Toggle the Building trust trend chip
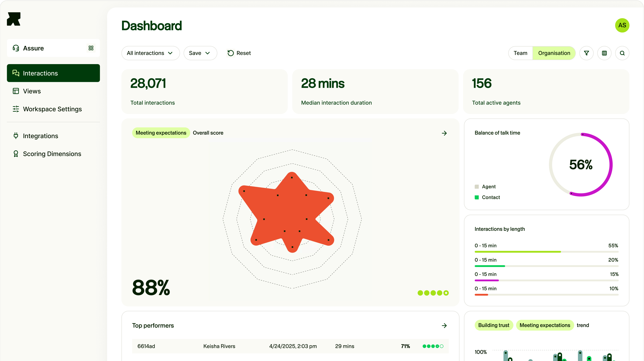Image resolution: width=644 pixels, height=361 pixels. pyautogui.click(x=493, y=325)
